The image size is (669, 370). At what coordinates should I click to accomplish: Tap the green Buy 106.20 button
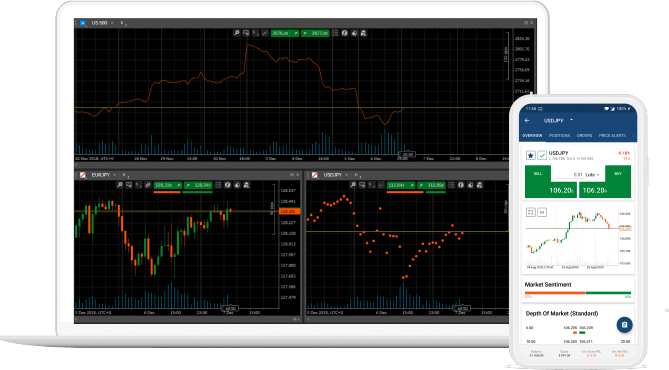(605, 182)
